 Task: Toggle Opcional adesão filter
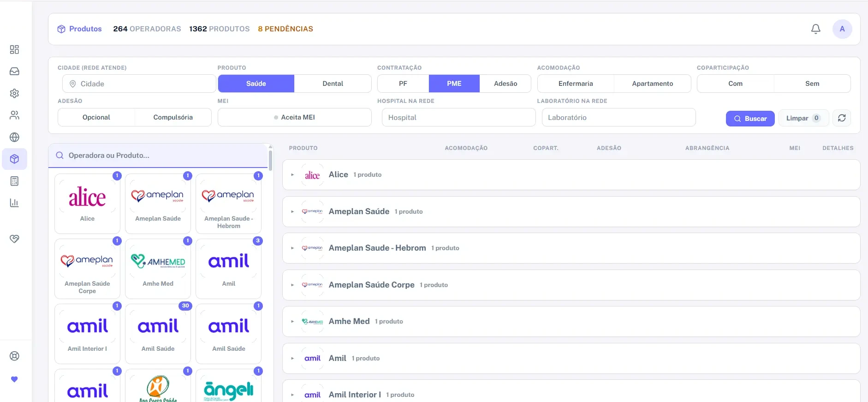point(96,117)
